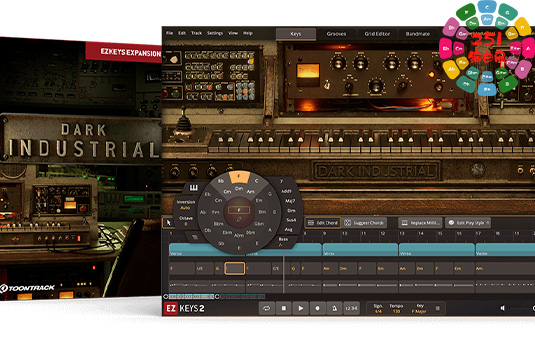Select Gbm on the chord wheel

coord(259,224)
